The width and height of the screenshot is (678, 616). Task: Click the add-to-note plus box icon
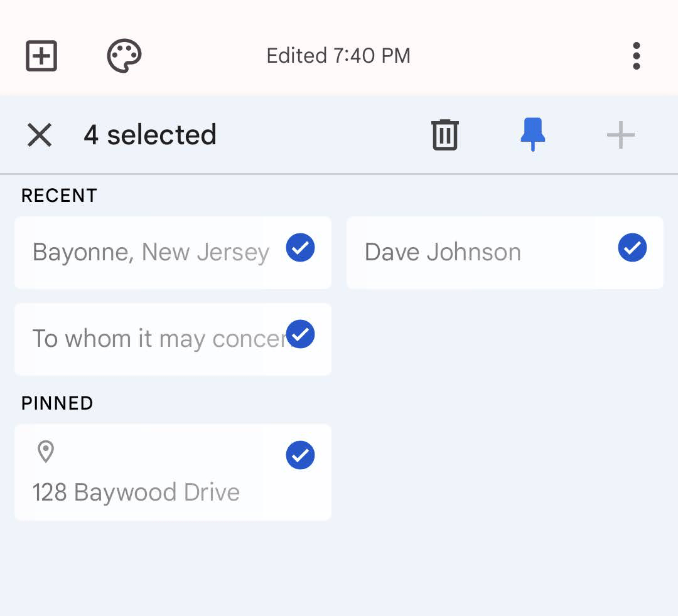pos(41,55)
